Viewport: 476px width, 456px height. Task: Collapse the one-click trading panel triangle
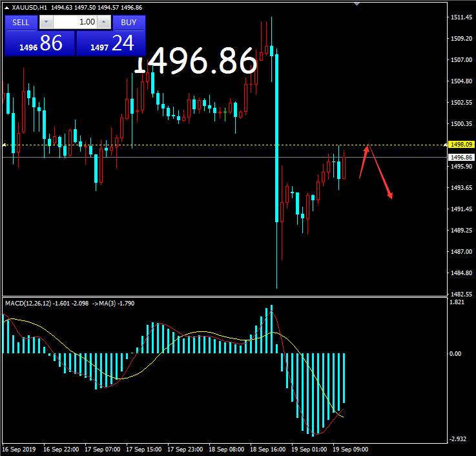click(x=6, y=8)
